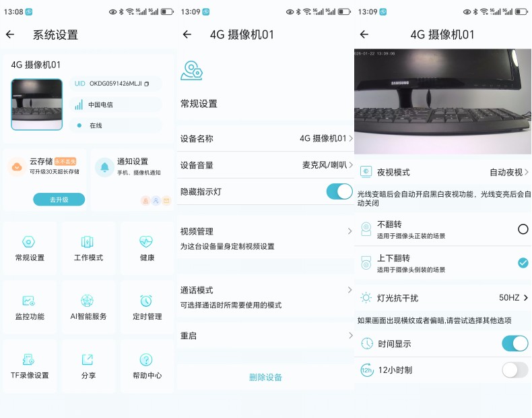Open 分享 tile
The image size is (532, 418).
click(x=88, y=366)
